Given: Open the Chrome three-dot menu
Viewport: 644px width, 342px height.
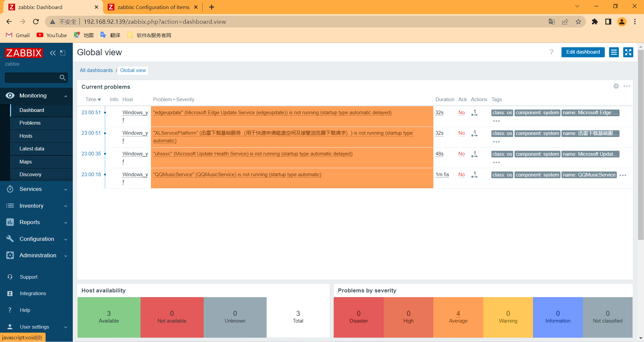Looking at the screenshot, I should (635, 22).
